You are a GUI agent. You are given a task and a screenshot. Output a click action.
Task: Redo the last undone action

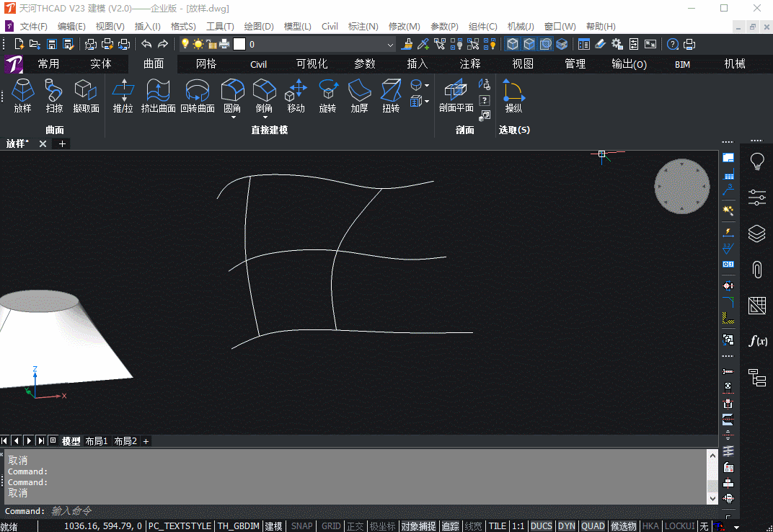pyautogui.click(x=163, y=45)
